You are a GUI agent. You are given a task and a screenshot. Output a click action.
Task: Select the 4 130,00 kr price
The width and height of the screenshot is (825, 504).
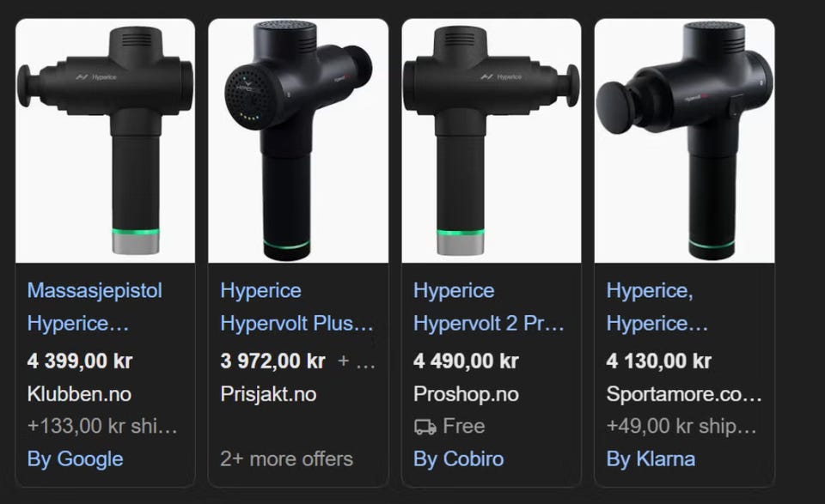659,361
